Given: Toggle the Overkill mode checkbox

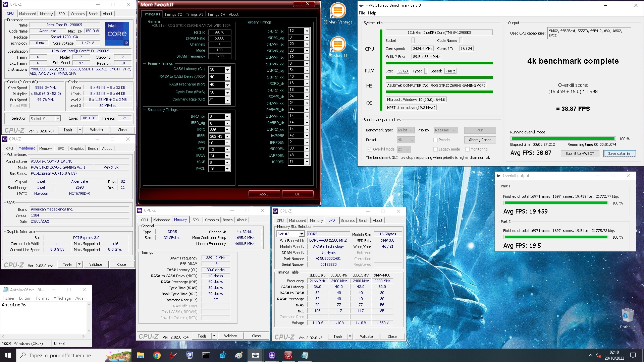Looking at the screenshot, I should (370, 149).
